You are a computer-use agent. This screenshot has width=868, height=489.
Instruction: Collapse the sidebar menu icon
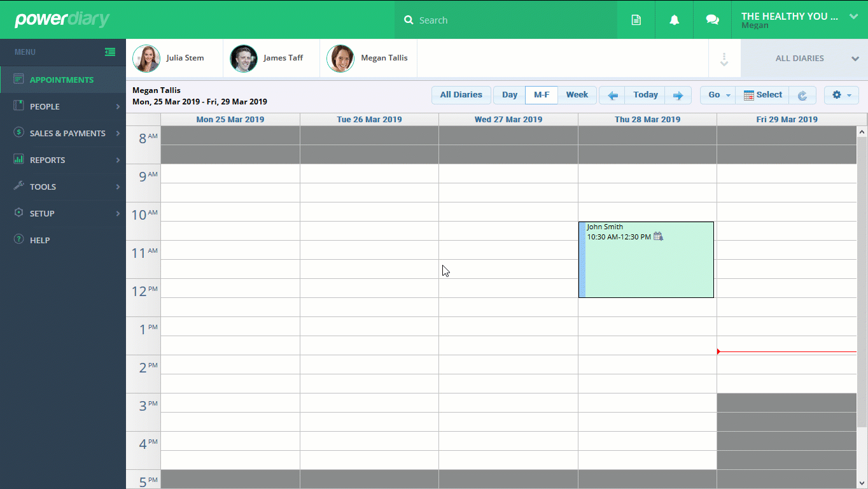(x=110, y=52)
